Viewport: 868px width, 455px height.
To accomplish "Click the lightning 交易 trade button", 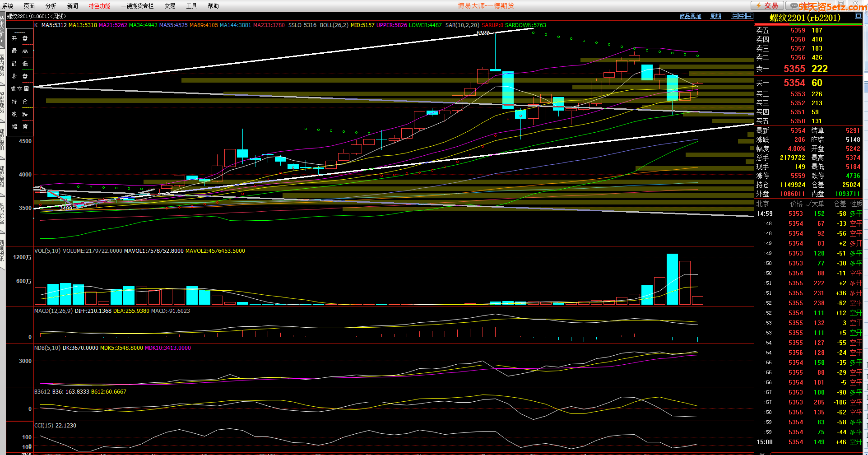I will 767,5.
